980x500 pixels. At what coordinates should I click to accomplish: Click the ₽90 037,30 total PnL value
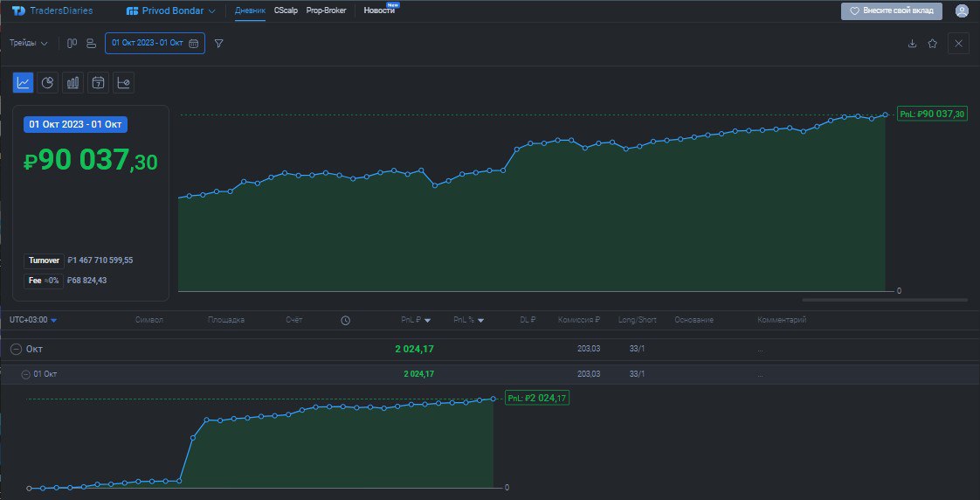91,161
